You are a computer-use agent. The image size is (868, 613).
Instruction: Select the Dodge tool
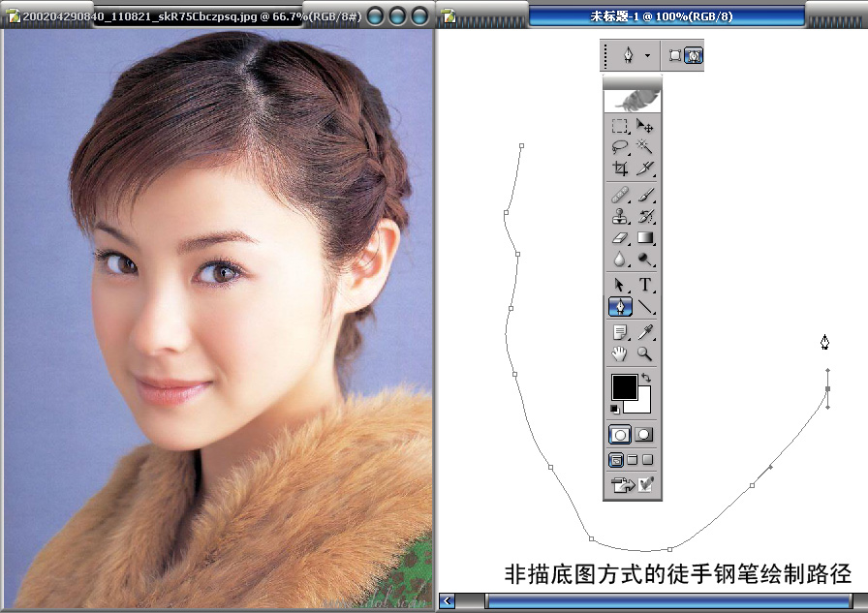pos(644,259)
